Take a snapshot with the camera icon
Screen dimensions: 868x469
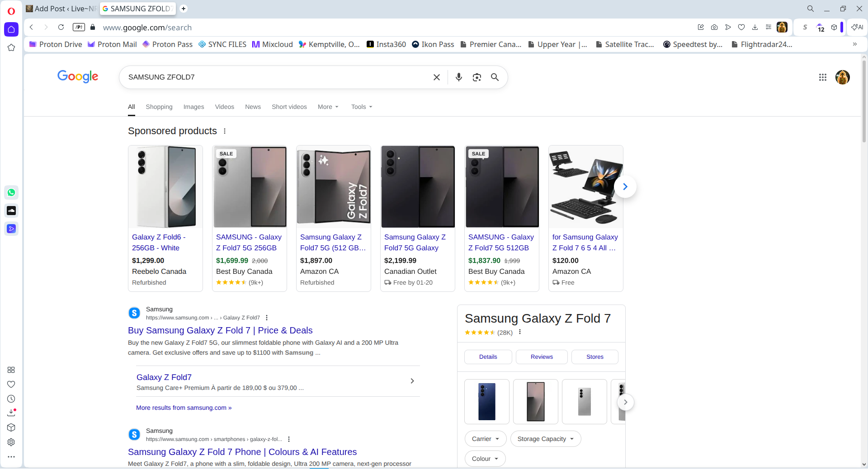pos(714,27)
